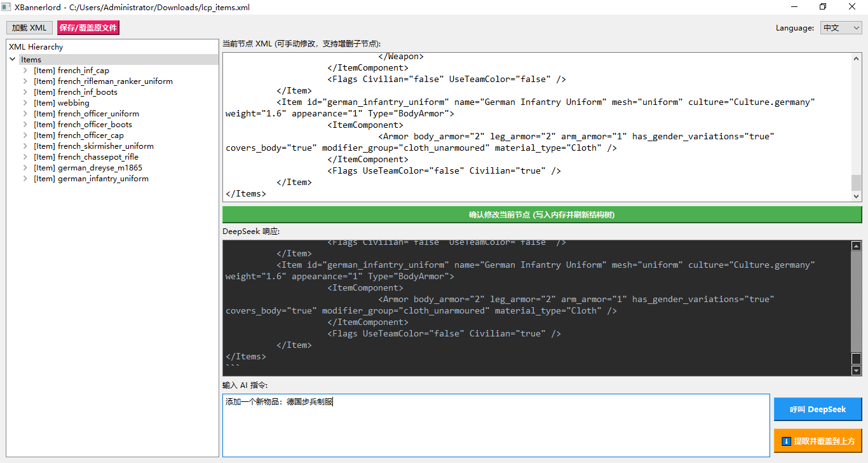Select [Item] french_inf_boots in the tree
The height and width of the screenshot is (463, 868).
(x=76, y=92)
